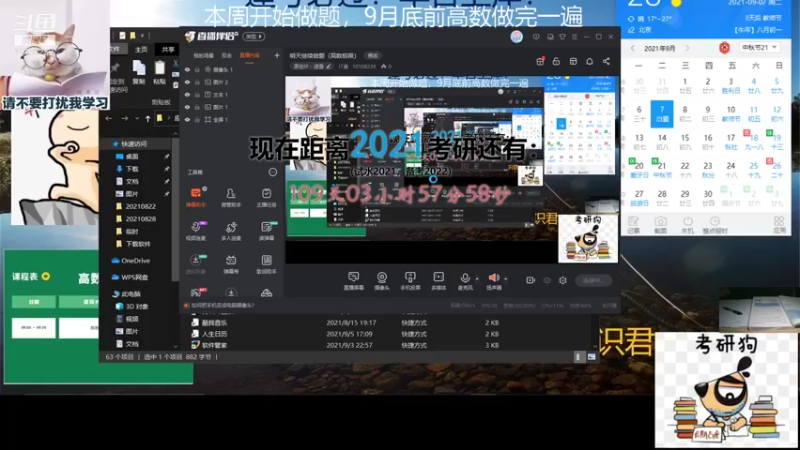This screenshot has width=800, height=450.
Task: Open the 歌词助手 tool in the toolbox
Action: (266, 264)
